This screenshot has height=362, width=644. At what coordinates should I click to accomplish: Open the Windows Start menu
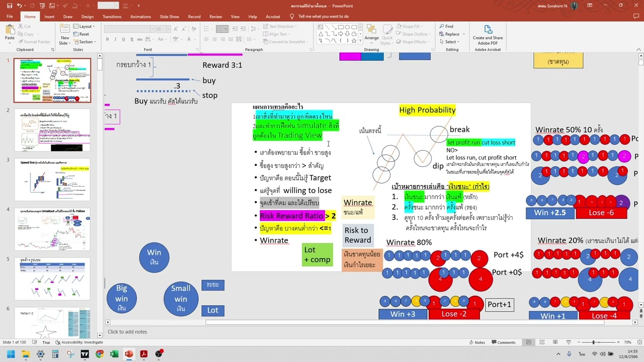click(x=11, y=354)
